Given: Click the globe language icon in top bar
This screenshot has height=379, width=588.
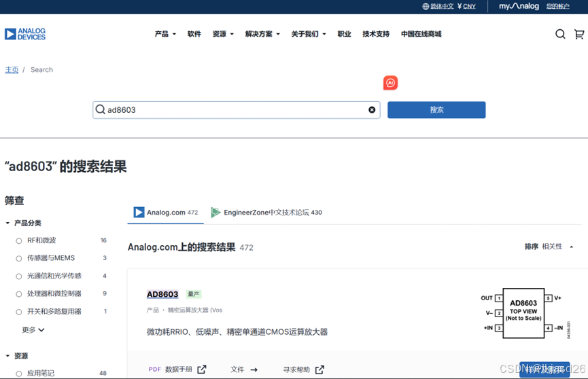Looking at the screenshot, I should pos(426,6).
